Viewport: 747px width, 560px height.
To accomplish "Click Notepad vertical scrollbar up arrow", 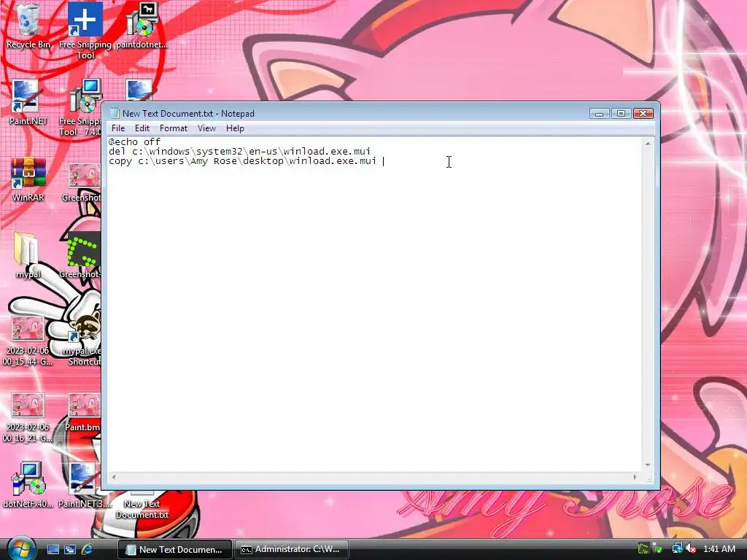I will tap(648, 144).
